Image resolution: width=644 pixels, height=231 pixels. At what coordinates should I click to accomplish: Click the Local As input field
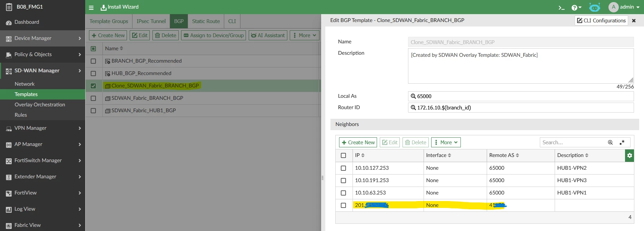(x=521, y=96)
